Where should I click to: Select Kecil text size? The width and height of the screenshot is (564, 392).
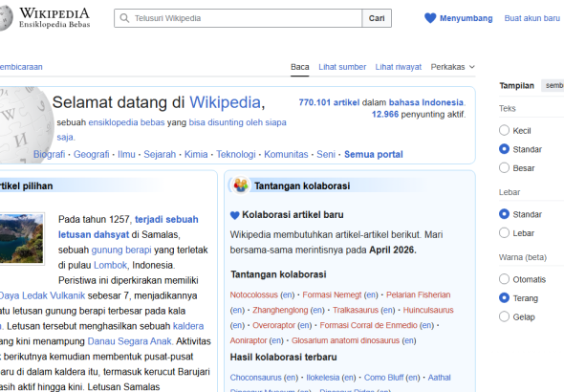504,130
